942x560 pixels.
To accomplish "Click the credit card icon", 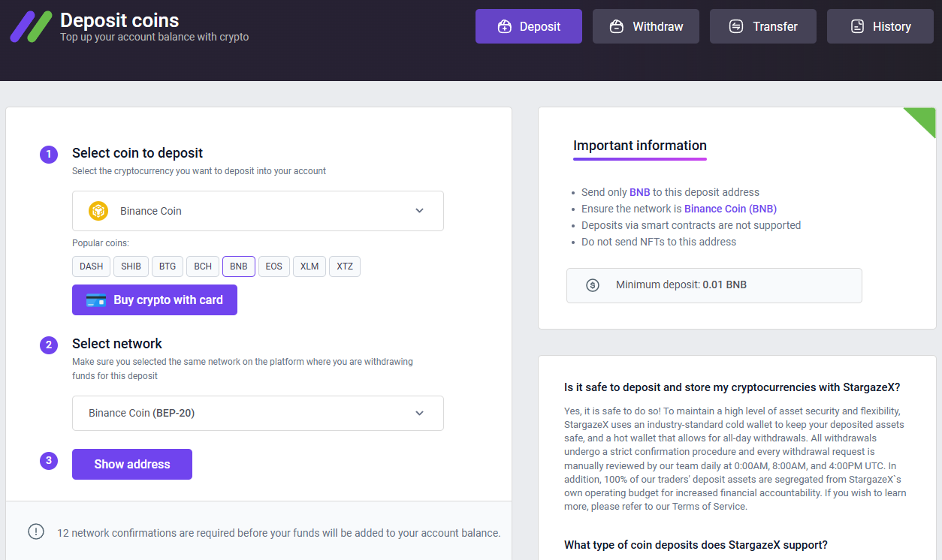I will [96, 300].
